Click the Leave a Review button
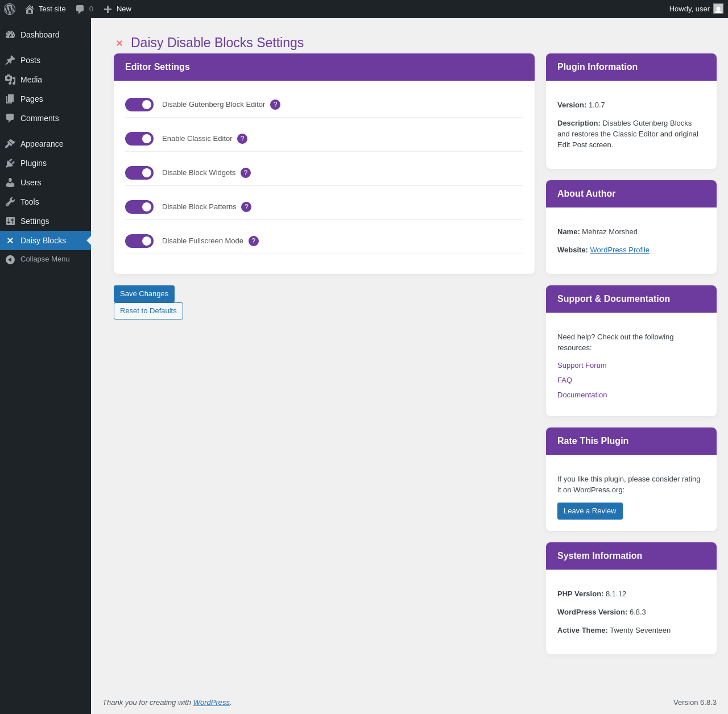The height and width of the screenshot is (714, 728). coord(590,511)
